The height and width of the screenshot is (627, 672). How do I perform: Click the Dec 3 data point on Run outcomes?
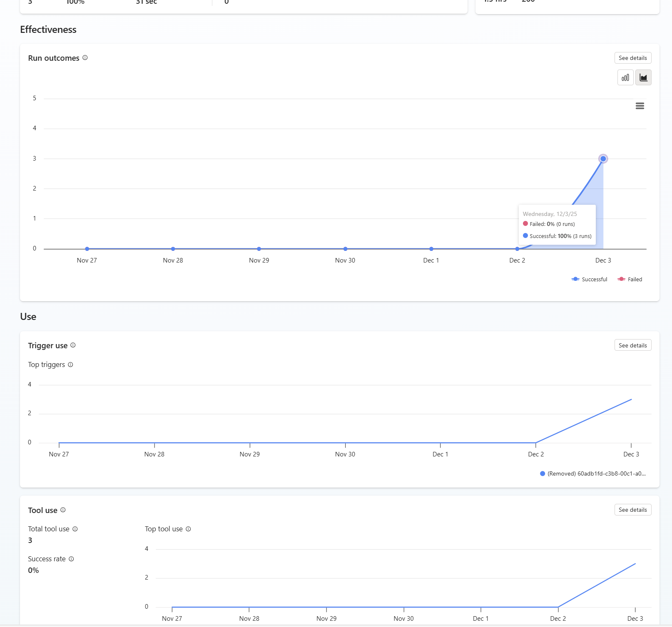point(603,159)
